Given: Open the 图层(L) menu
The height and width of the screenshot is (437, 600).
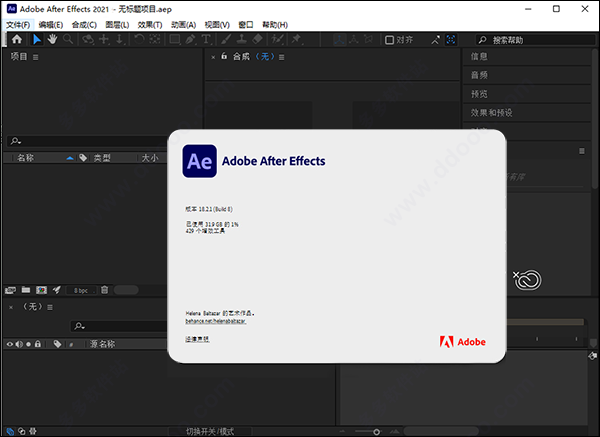Looking at the screenshot, I should click(x=117, y=25).
